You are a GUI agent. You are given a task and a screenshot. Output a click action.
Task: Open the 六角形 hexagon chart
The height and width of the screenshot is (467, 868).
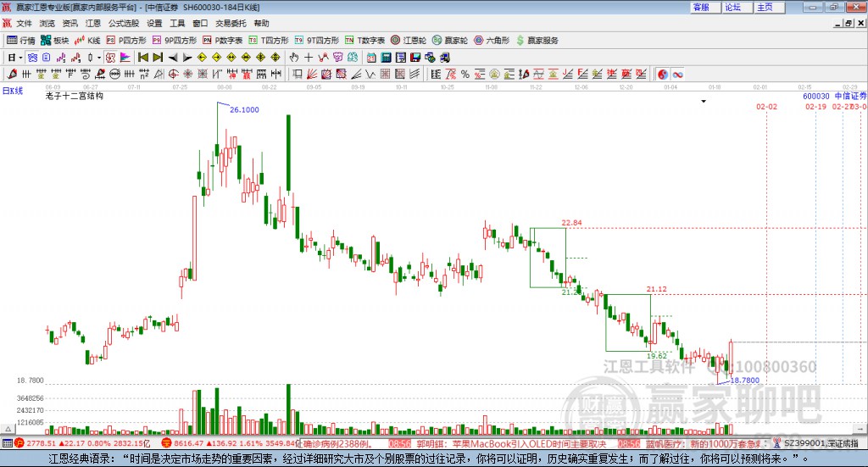[492, 41]
